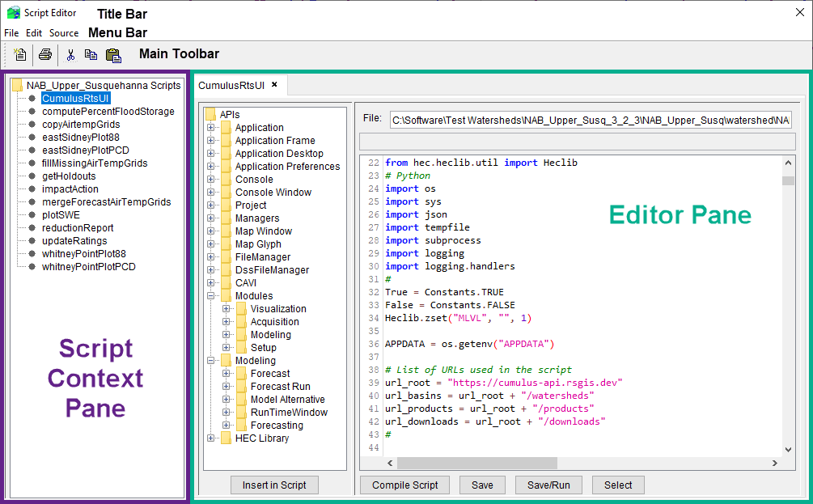Expand the HEC Library node
Screen dimensions: 813x504
pyautogui.click(x=211, y=438)
